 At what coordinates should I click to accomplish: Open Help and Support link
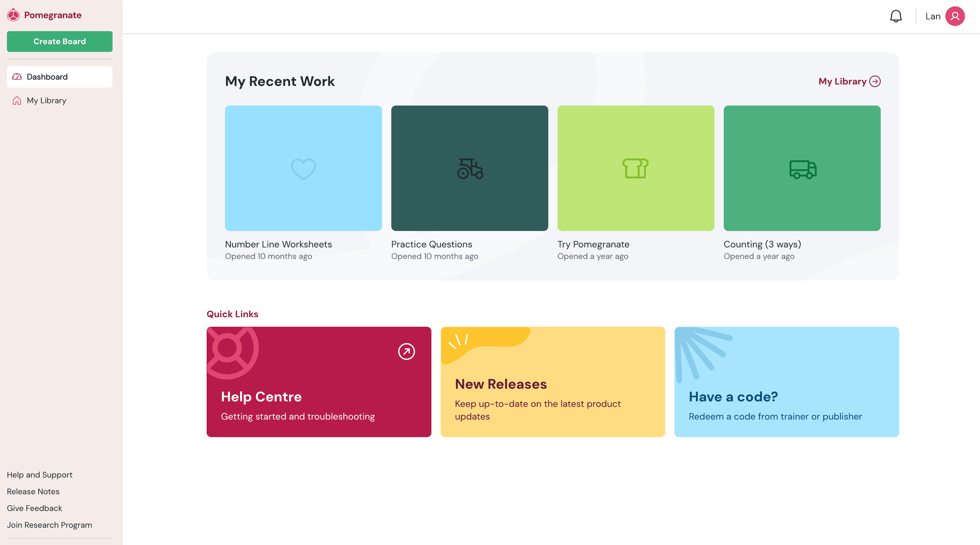click(x=40, y=475)
